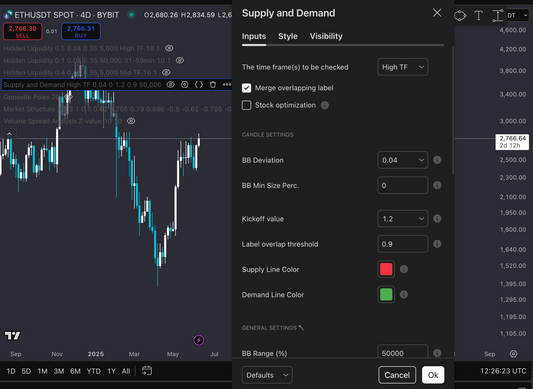Switch to the Style tab

(x=288, y=36)
